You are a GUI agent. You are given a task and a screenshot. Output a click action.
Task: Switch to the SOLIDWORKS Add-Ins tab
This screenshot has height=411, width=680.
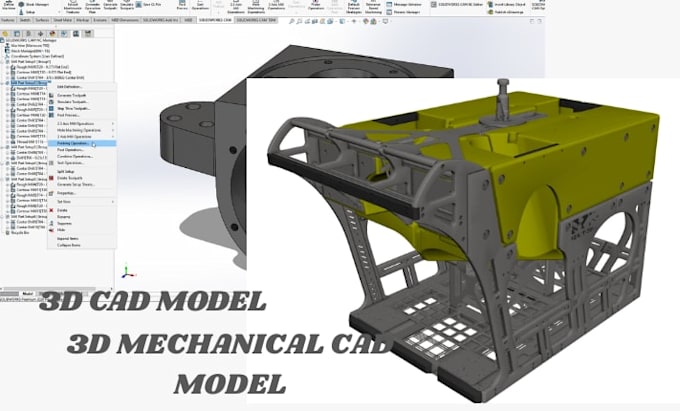click(160, 20)
